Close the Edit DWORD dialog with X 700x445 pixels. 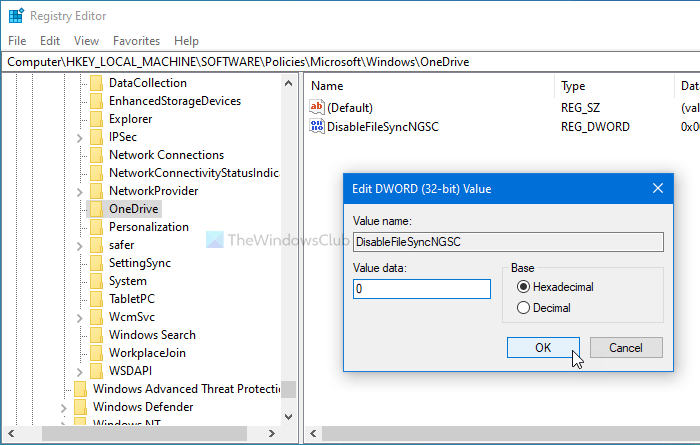pyautogui.click(x=657, y=188)
